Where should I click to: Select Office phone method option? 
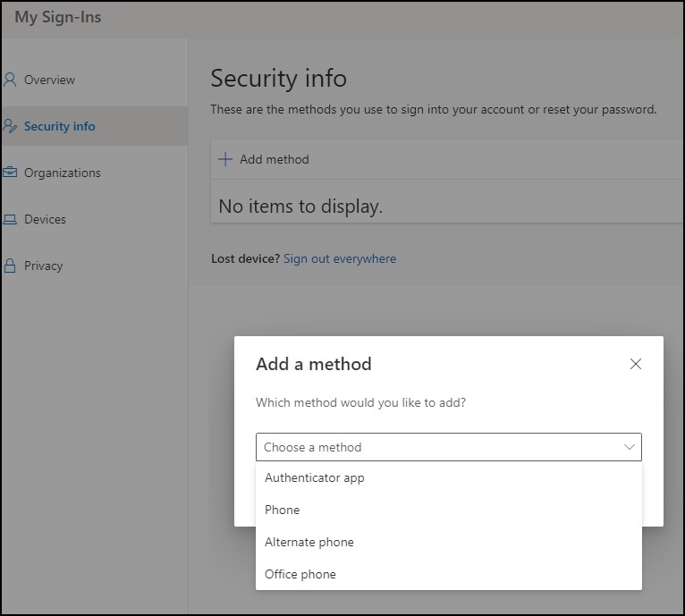[x=300, y=574]
